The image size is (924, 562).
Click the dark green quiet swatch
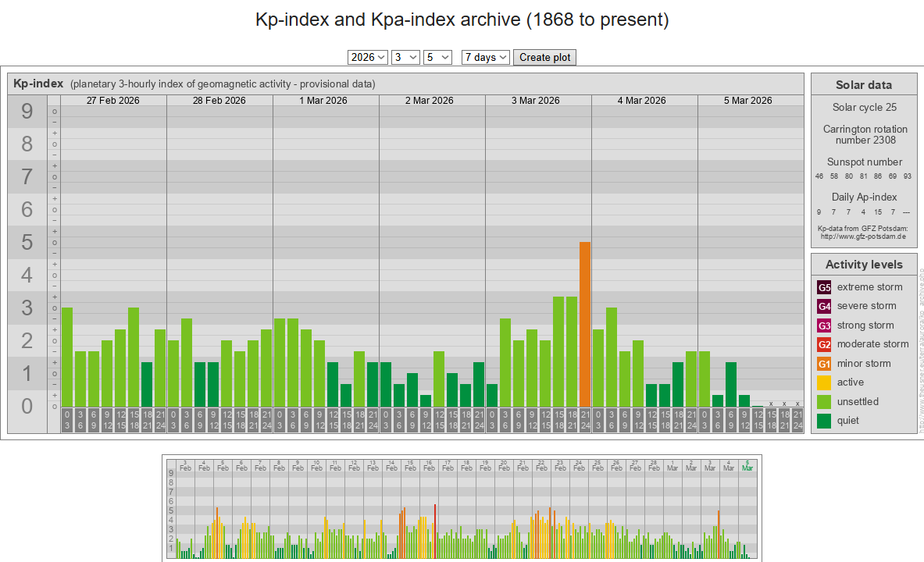(x=824, y=421)
